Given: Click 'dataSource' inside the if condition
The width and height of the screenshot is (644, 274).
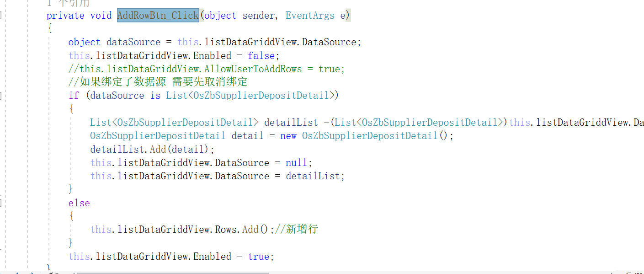Looking at the screenshot, I should pos(117,96).
